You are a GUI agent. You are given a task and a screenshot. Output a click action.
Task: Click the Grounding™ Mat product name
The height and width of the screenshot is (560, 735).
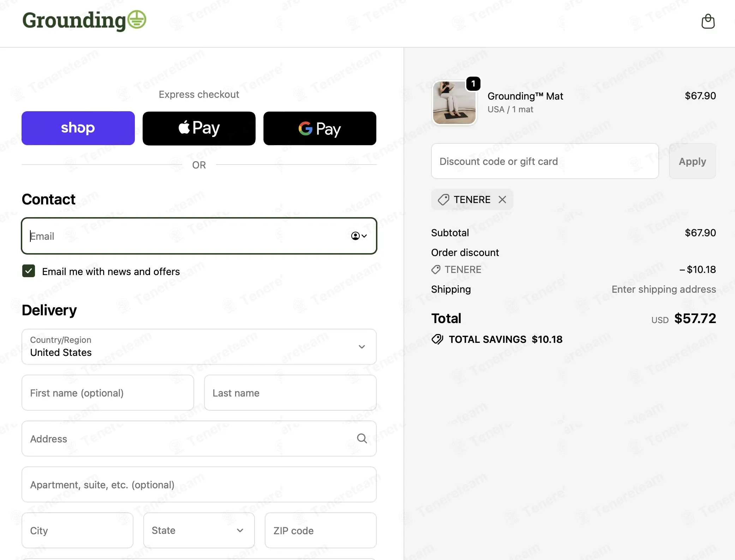pyautogui.click(x=525, y=96)
